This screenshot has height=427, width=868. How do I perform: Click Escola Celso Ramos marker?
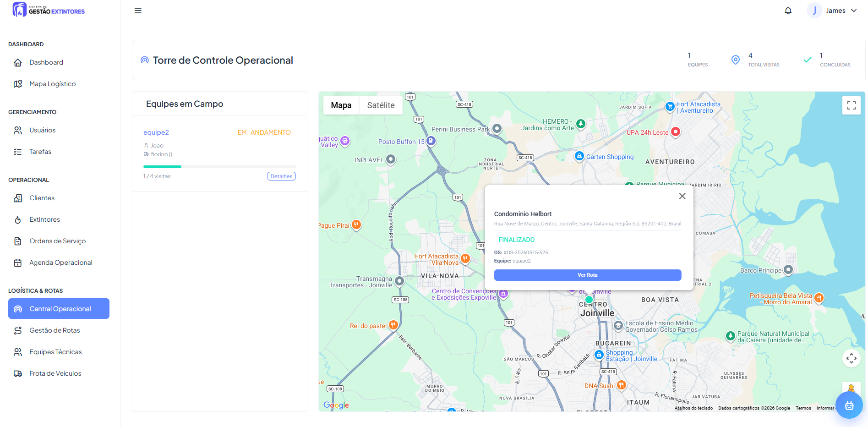click(x=618, y=326)
